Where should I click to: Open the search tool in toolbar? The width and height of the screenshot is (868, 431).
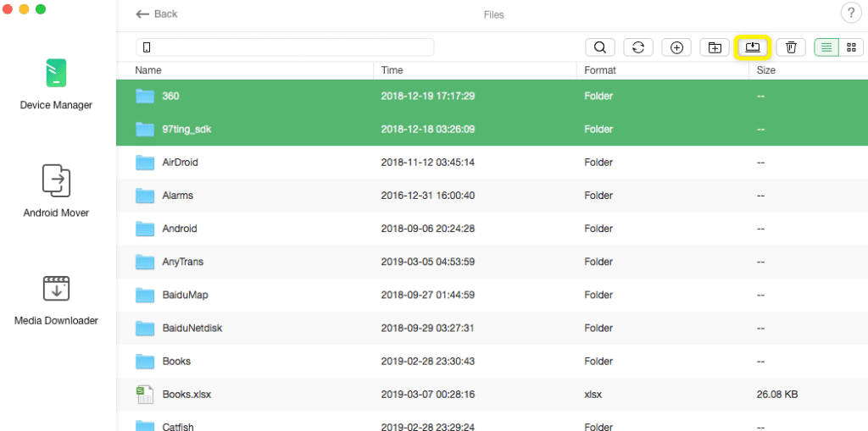pyautogui.click(x=600, y=47)
